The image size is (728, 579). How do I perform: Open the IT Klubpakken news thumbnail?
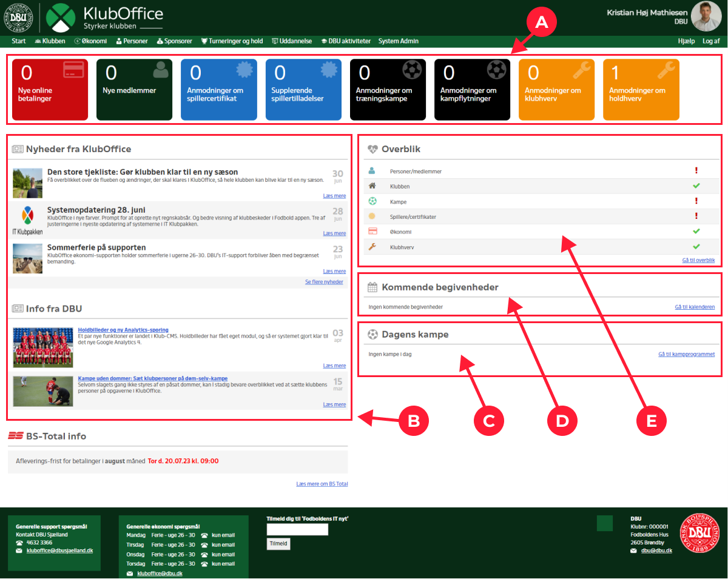click(27, 221)
